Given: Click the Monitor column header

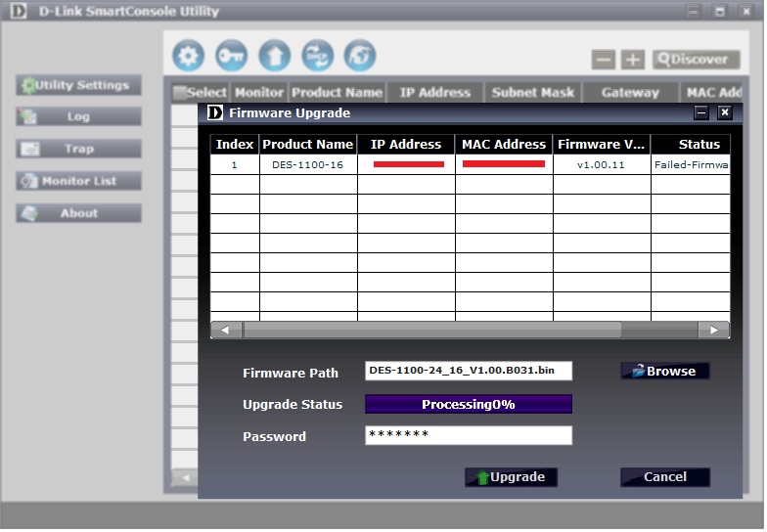Looking at the screenshot, I should tap(259, 92).
